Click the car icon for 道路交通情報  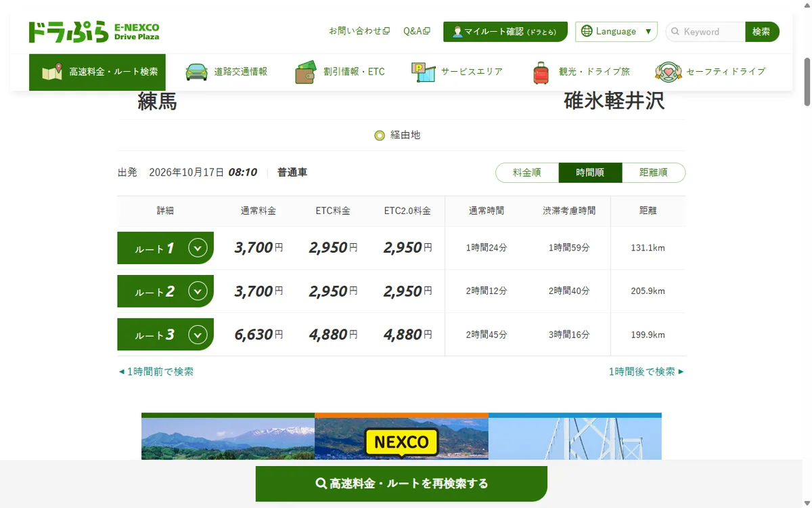click(197, 72)
